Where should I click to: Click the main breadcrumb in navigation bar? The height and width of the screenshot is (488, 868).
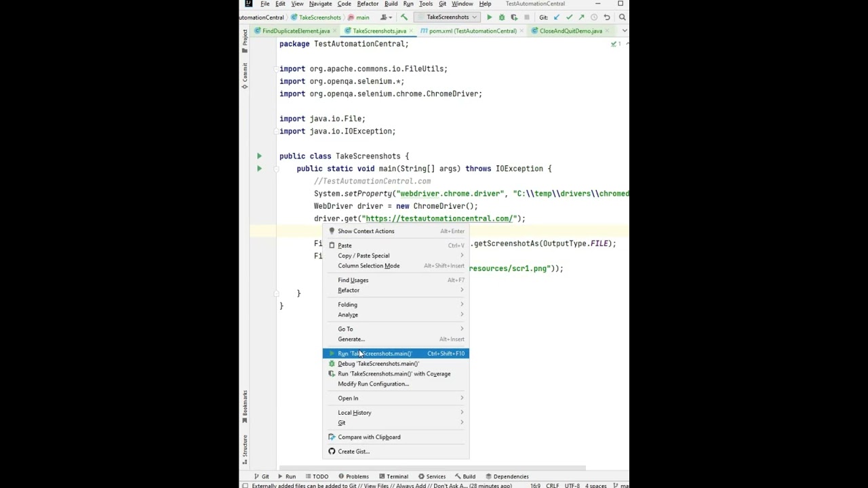pos(359,18)
